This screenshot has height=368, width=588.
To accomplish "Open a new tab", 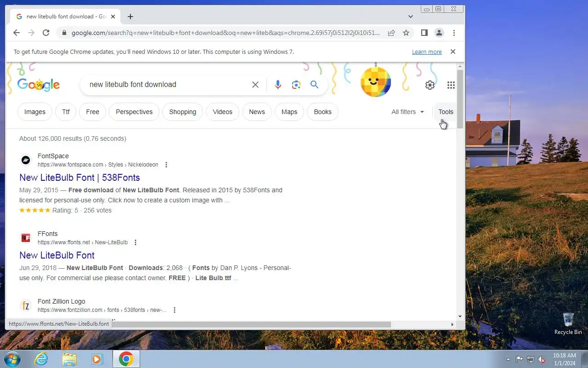I will pyautogui.click(x=130, y=17).
